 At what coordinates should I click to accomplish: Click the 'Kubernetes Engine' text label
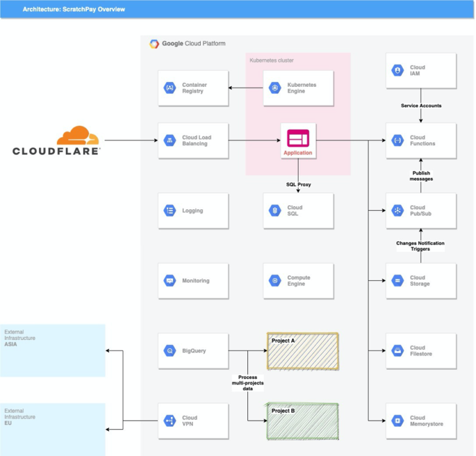tap(302, 88)
